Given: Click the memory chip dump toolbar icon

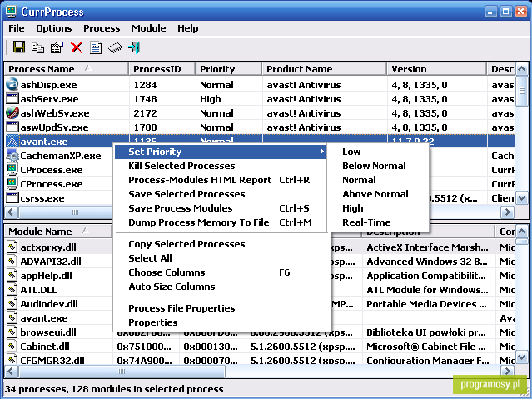Looking at the screenshot, I should [115, 47].
